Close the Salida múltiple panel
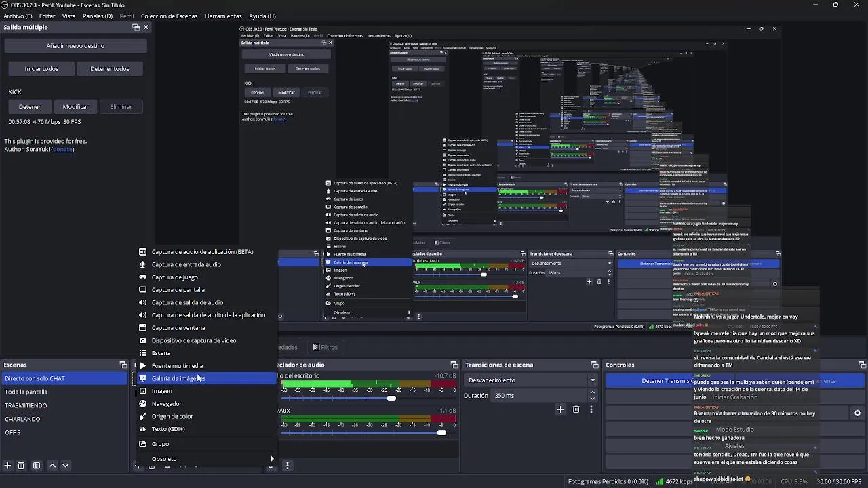 [x=146, y=27]
